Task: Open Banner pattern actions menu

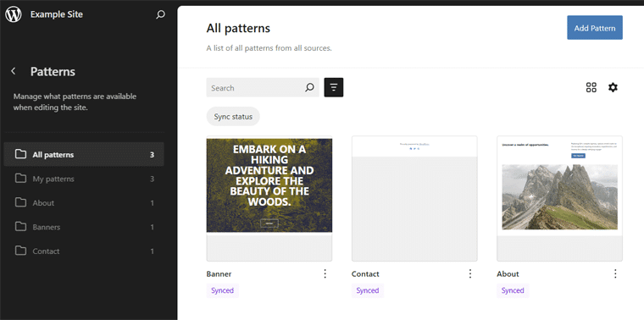Action: (x=325, y=273)
